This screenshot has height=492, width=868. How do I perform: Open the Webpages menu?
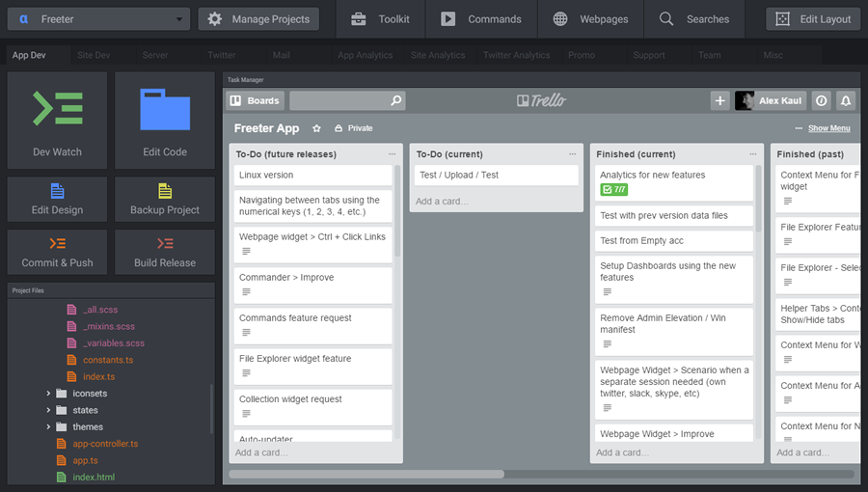(590, 19)
